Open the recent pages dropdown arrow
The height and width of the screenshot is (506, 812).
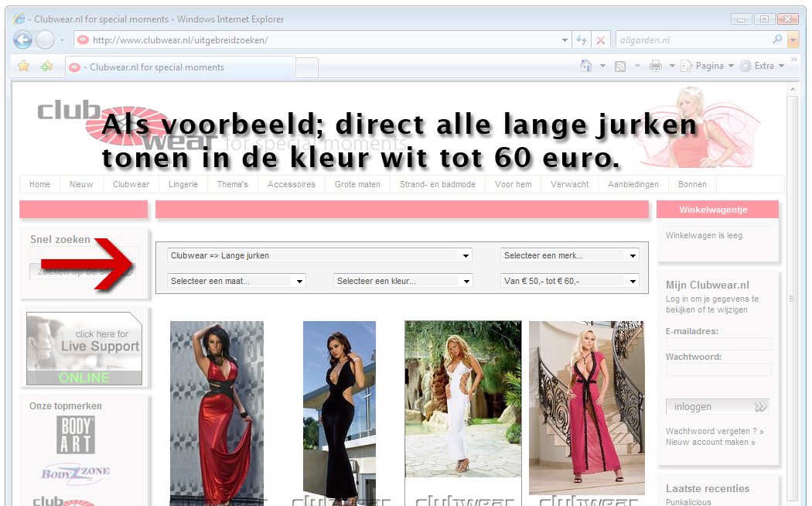coord(62,40)
